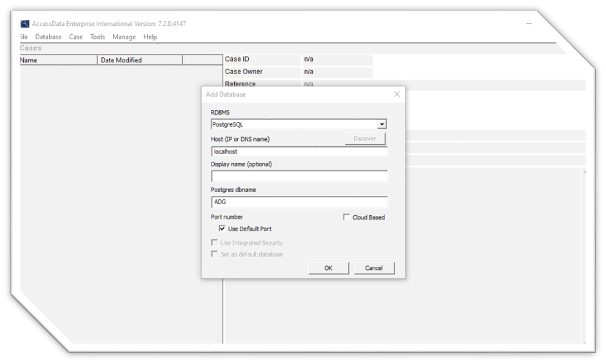Sort cases by Date Modified column
The height and width of the screenshot is (364, 606).
pyautogui.click(x=140, y=60)
